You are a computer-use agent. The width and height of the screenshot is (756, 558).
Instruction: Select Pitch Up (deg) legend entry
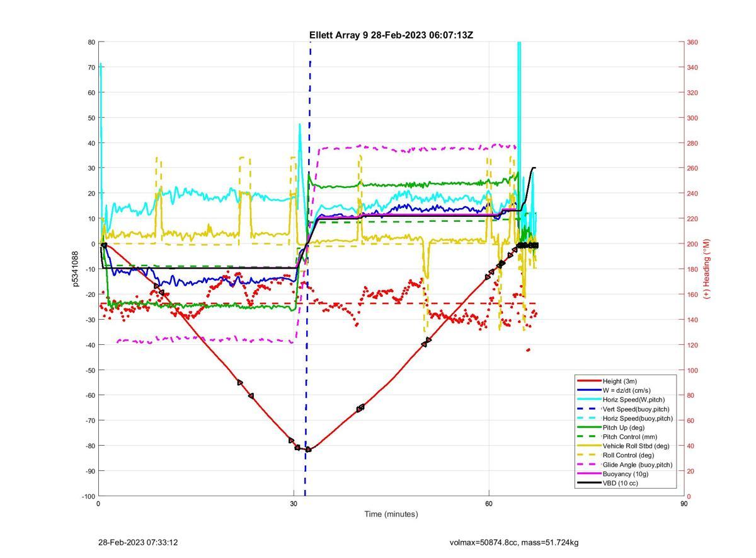tap(624, 427)
